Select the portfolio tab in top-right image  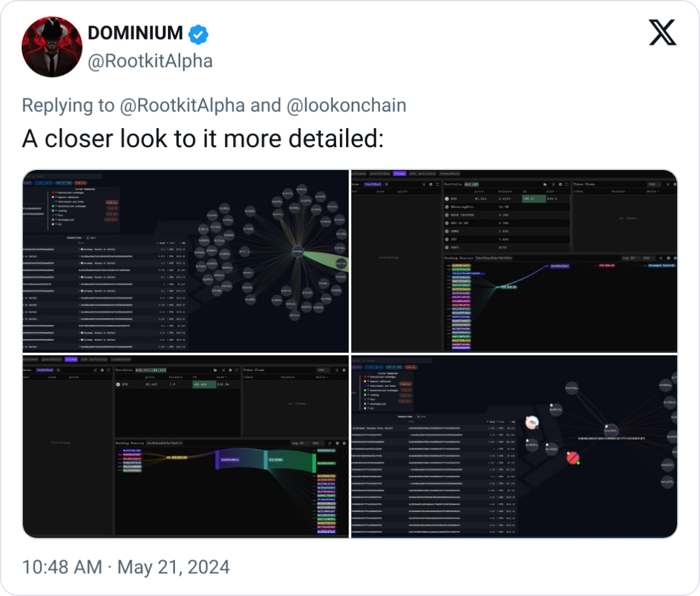pyautogui.click(x=381, y=173)
